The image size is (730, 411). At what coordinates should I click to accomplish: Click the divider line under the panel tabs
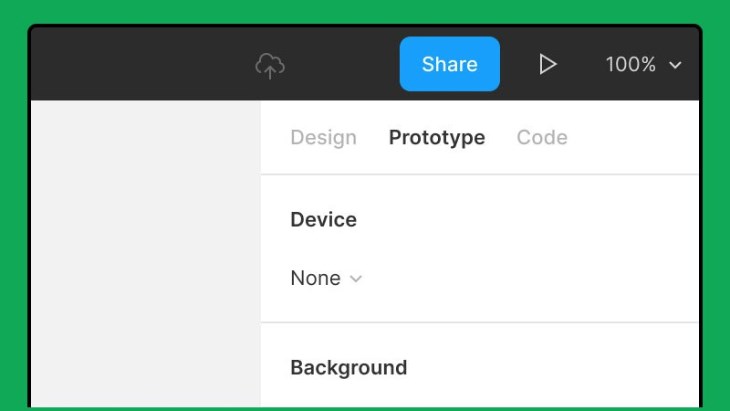[480, 175]
